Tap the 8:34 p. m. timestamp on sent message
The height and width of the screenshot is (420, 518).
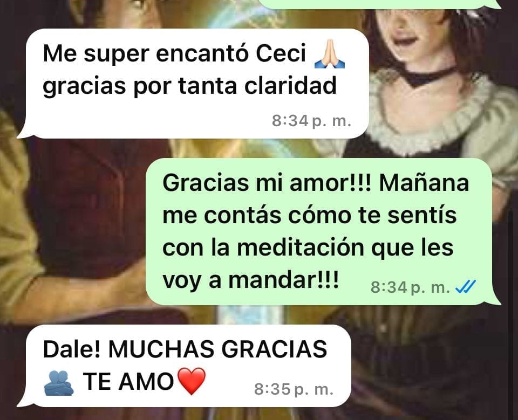coord(410,287)
